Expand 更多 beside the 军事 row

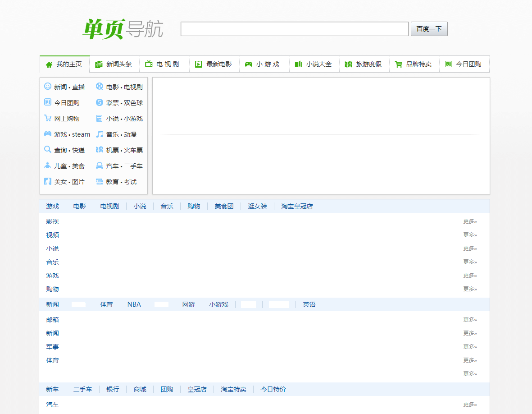click(x=469, y=346)
